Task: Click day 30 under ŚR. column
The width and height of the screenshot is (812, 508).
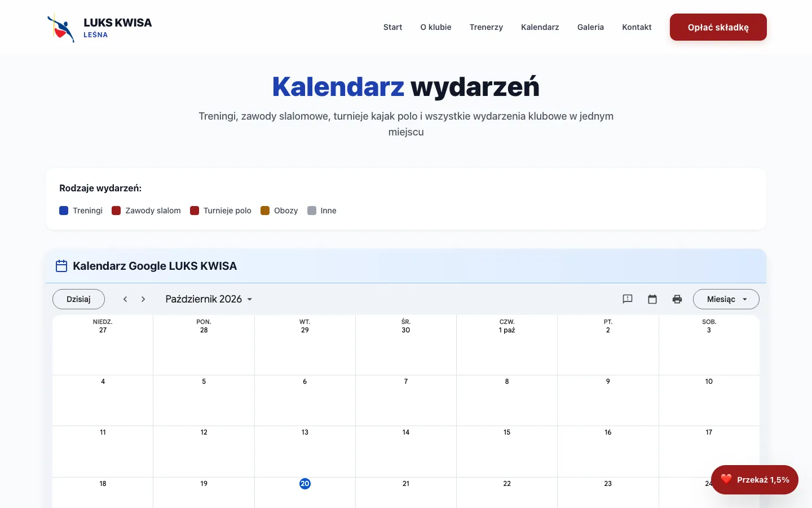Action: click(406, 330)
